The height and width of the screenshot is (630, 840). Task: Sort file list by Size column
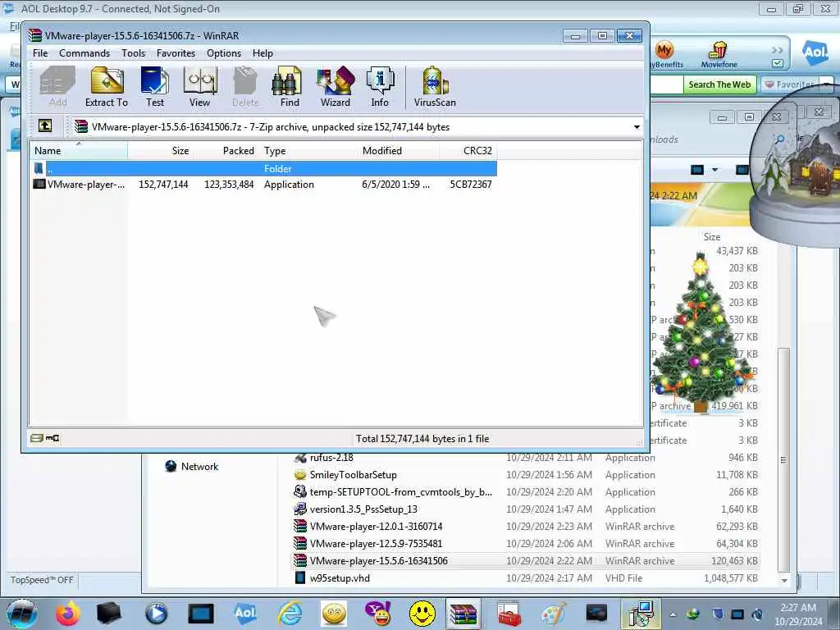[x=160, y=151]
